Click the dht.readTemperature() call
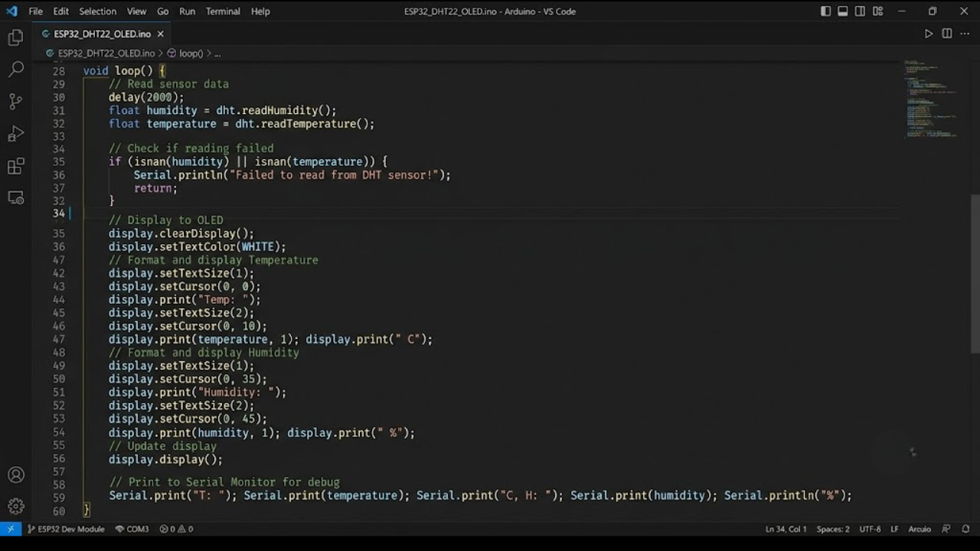980x551 pixels. click(305, 123)
